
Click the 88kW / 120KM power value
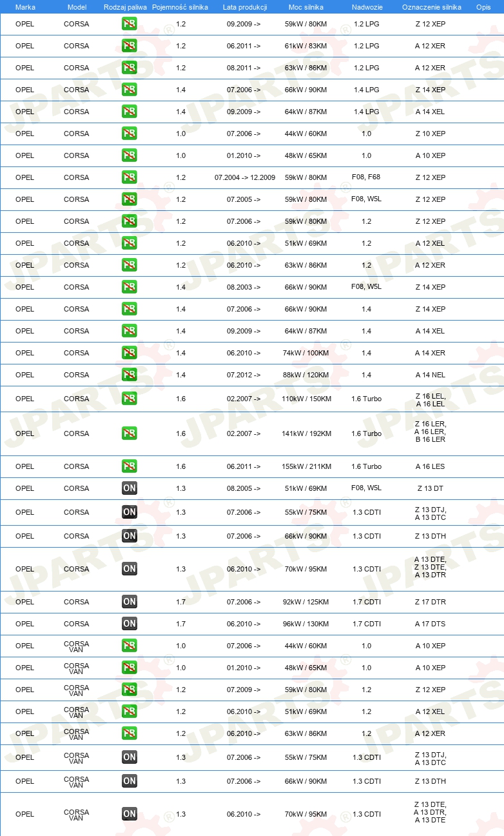[306, 375]
